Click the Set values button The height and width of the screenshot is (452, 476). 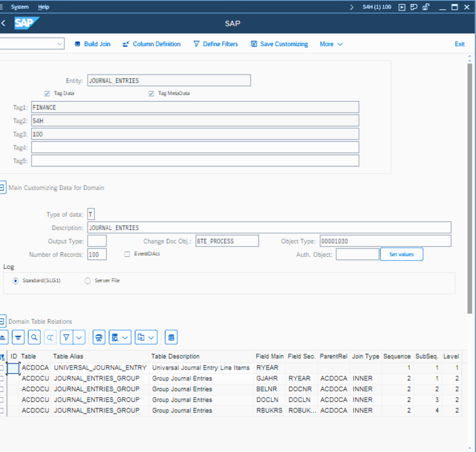401,254
